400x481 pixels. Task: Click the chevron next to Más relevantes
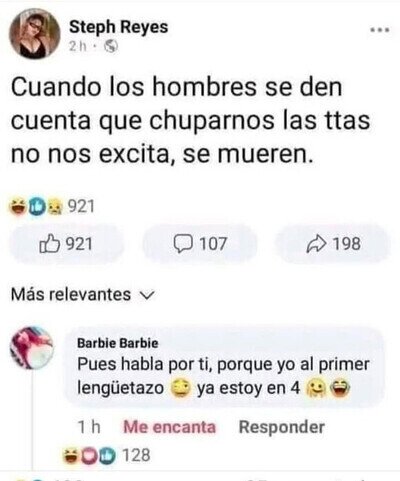tap(147, 295)
